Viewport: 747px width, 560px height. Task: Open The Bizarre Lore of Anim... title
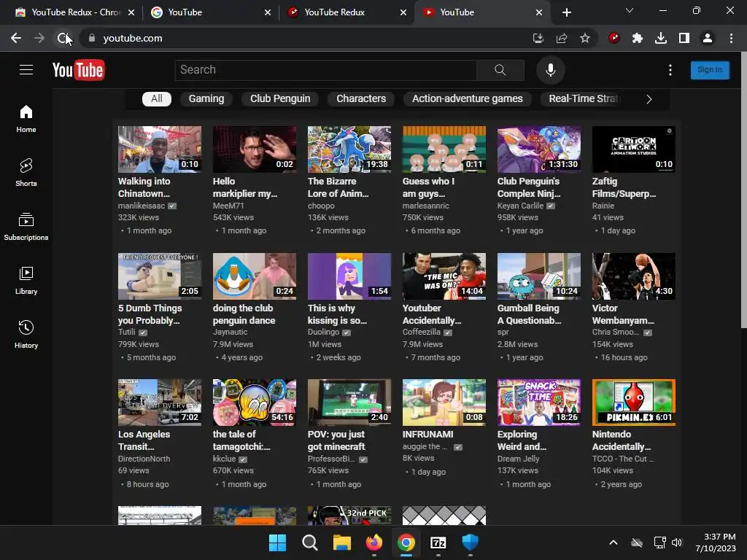338,187
